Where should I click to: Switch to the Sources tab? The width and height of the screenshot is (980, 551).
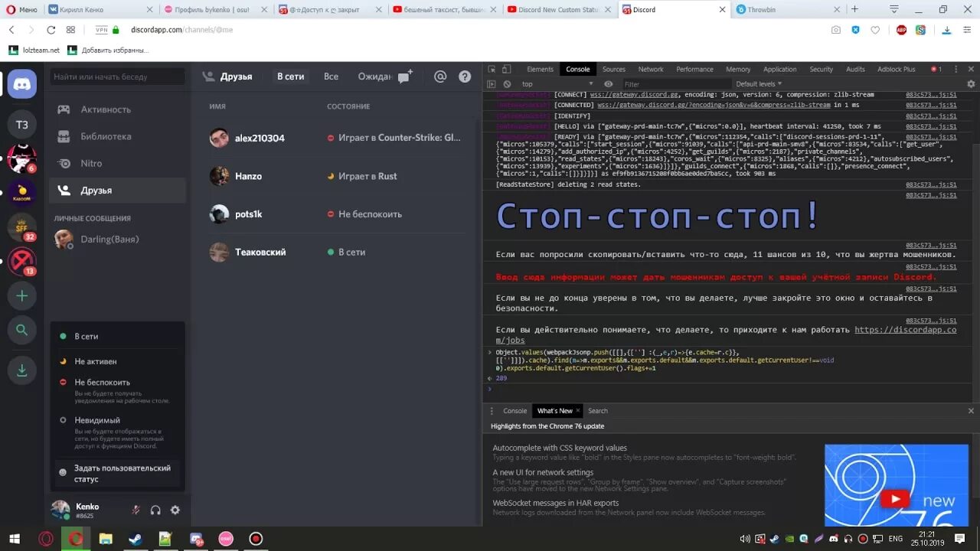click(x=614, y=69)
